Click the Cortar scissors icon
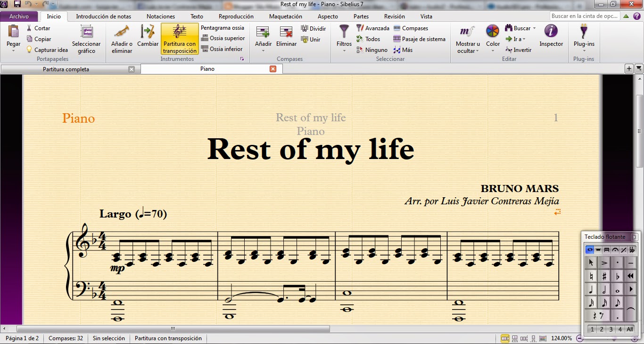This screenshot has width=644, height=344. pyautogui.click(x=30, y=28)
